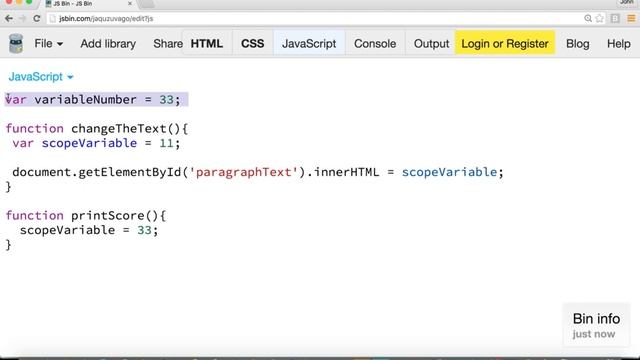
Task: Close the JS Bin browser tab
Action: (130, 4)
